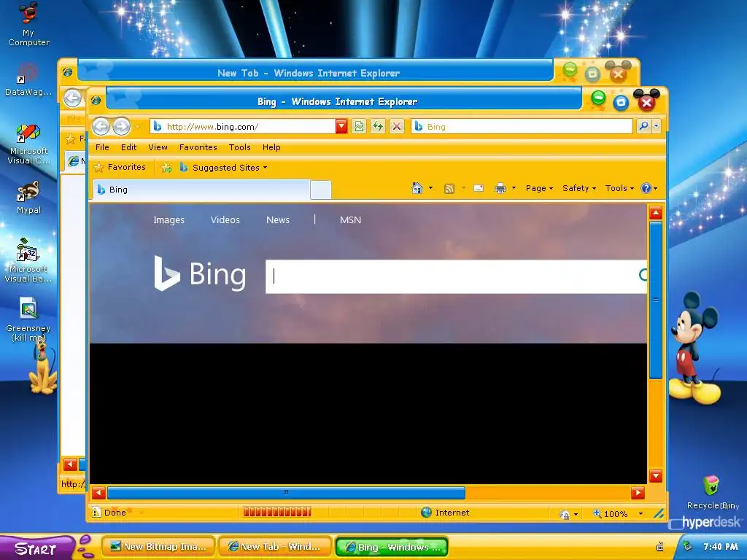Click Images link on Bing page
747x560 pixels.
[169, 220]
